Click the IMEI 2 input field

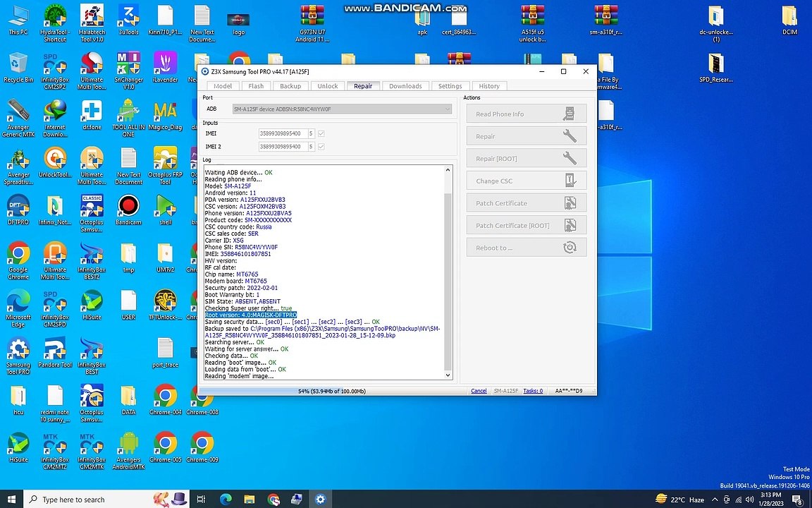tap(283, 147)
